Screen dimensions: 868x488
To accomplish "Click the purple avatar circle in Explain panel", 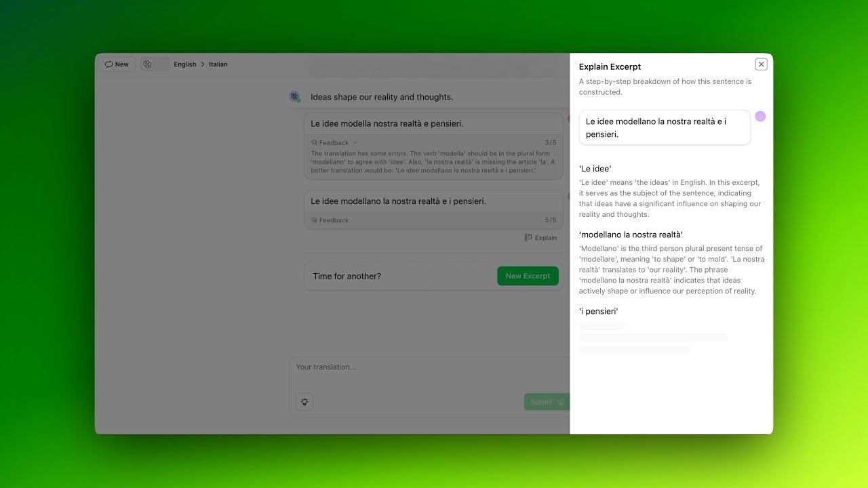I will point(760,117).
